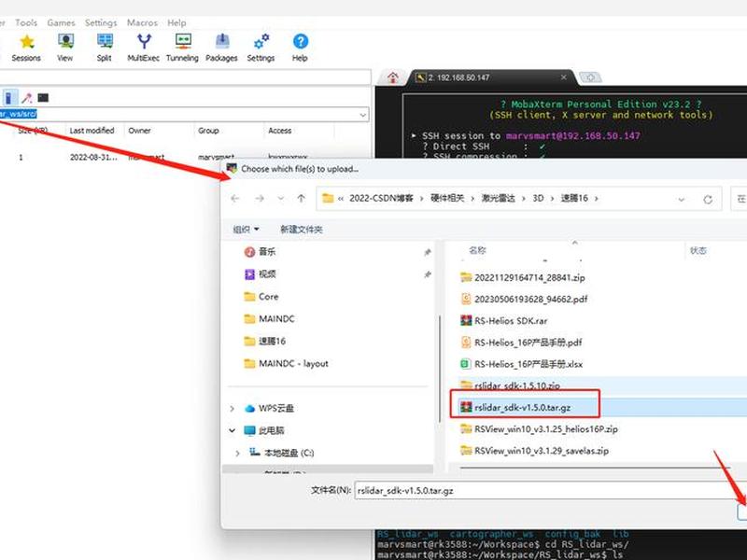Viewport: 747px width, 560px height.
Task: Navigate to 2022-CSDN博客 breadcrumb
Action: point(381,199)
